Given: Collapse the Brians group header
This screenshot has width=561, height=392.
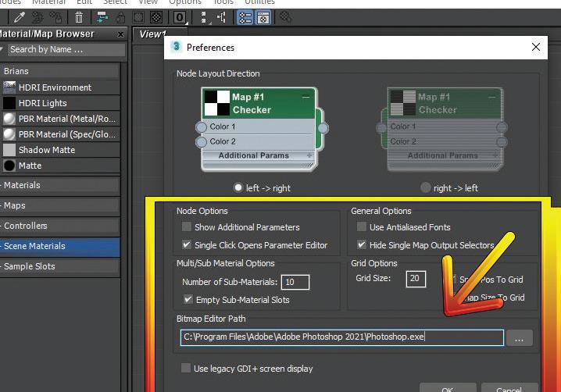Looking at the screenshot, I should 59,71.
